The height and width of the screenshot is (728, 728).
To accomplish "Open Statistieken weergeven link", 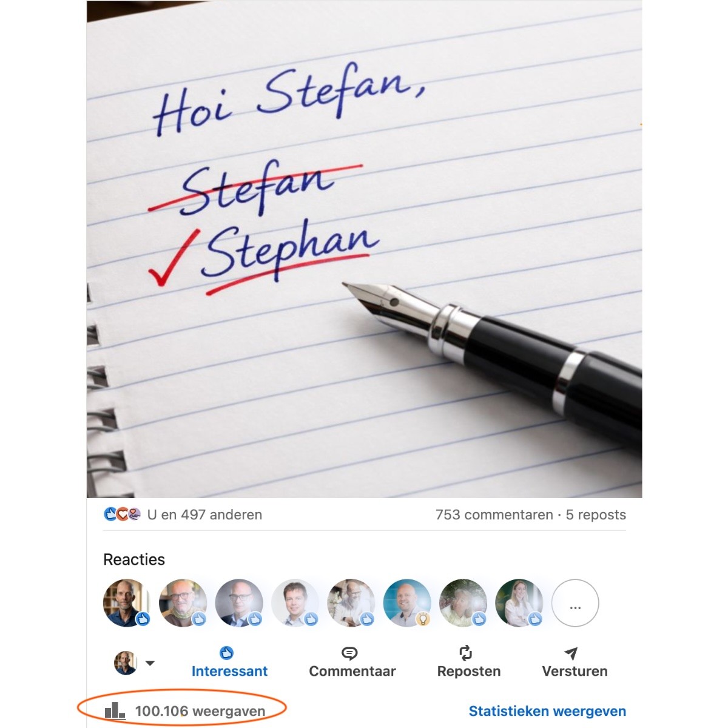I will click(547, 711).
